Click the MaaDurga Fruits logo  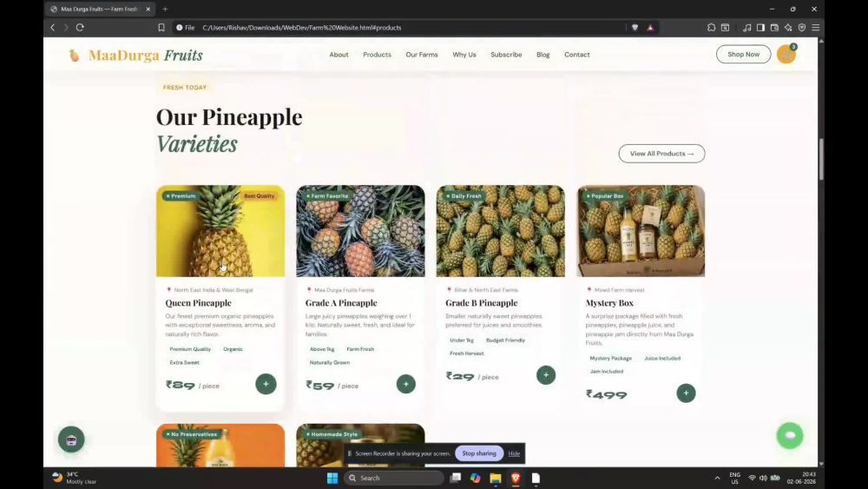click(136, 55)
